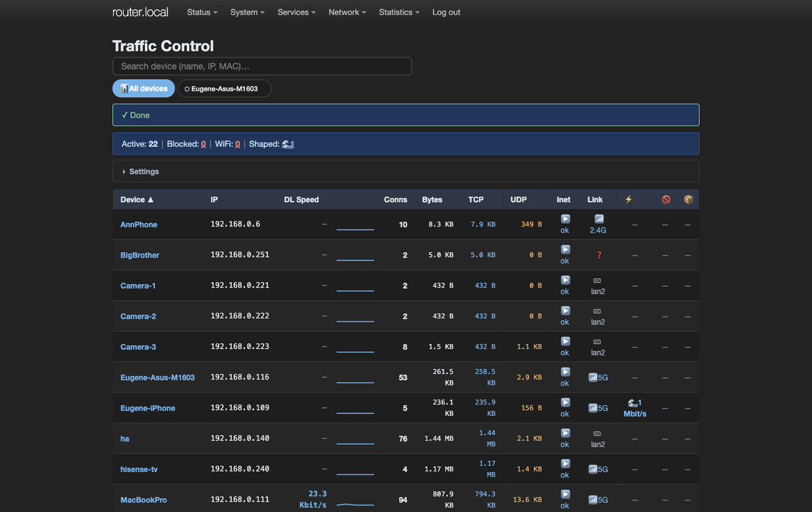The image size is (812, 512).
Task: Click the 23.3 Kbit/s download speed value
Action: (313, 499)
